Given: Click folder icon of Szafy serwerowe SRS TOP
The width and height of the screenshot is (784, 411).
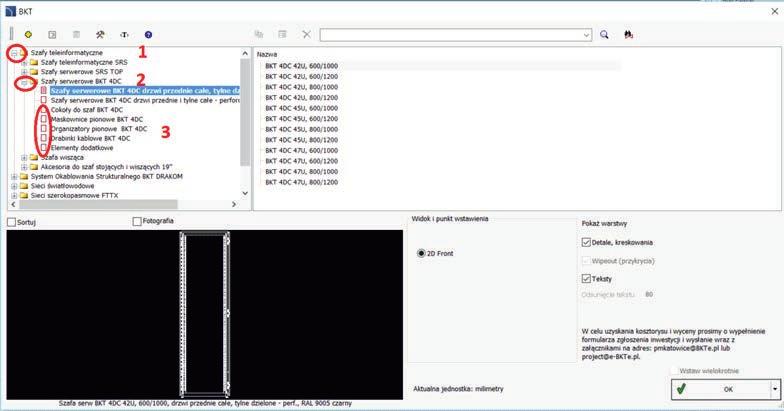Looking at the screenshot, I should pyautogui.click(x=34, y=72).
